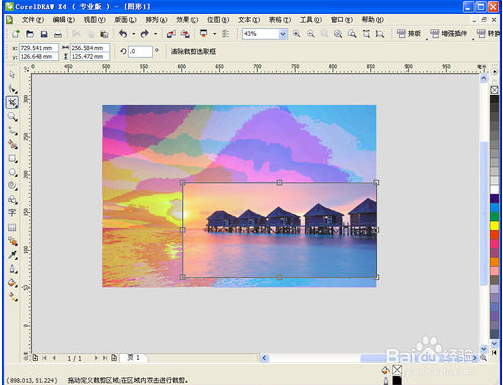
Task: Select the Table tool
Action: pyautogui.click(x=12, y=227)
